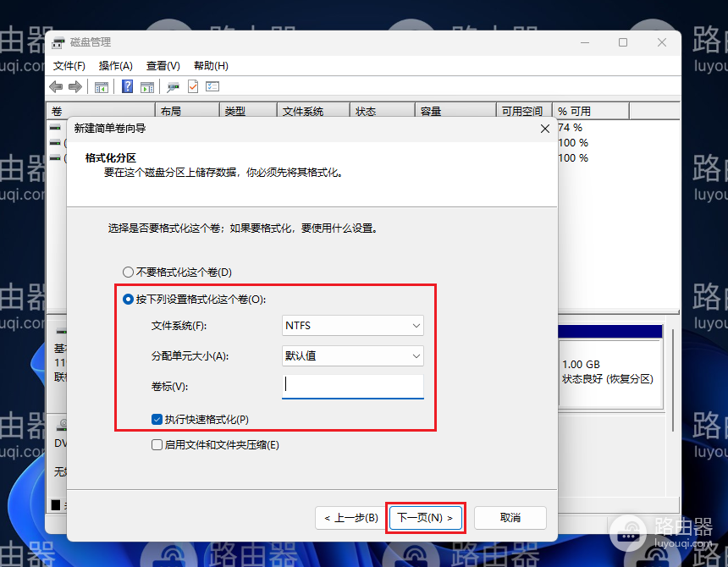Image resolution: width=728 pixels, height=567 pixels.
Task: Click the 下一页(N) next button
Action: click(x=425, y=518)
